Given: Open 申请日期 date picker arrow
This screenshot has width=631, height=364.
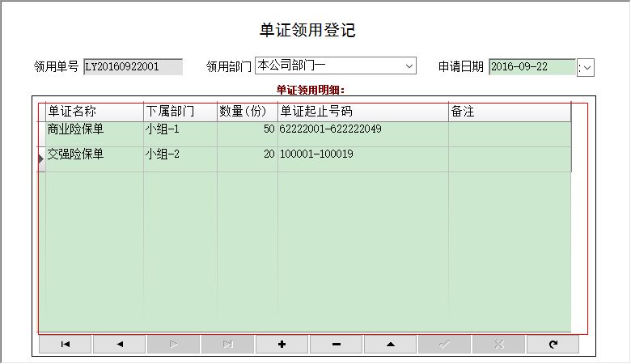Looking at the screenshot, I should click(587, 68).
